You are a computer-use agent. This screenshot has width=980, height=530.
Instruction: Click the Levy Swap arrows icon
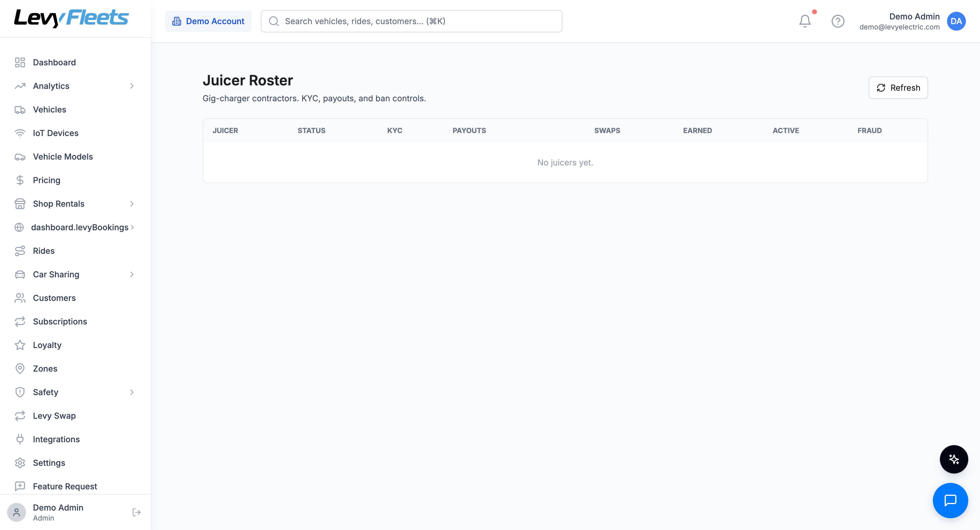pyautogui.click(x=20, y=416)
